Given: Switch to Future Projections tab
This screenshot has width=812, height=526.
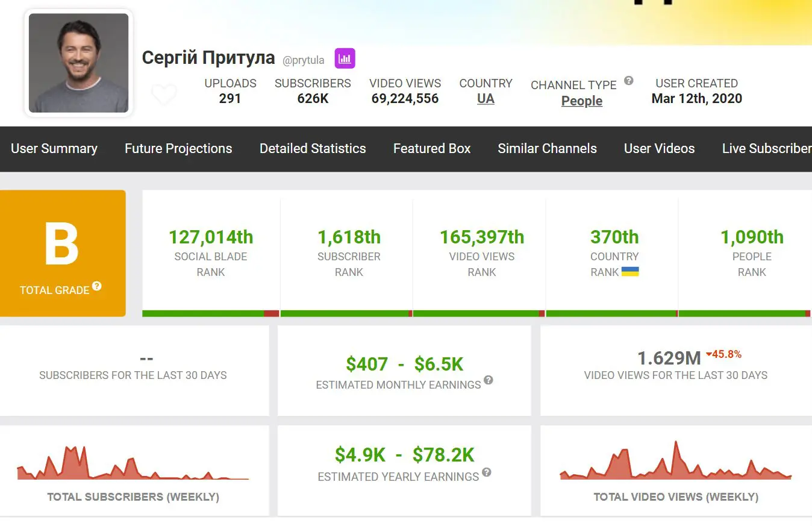Looking at the screenshot, I should (x=178, y=149).
